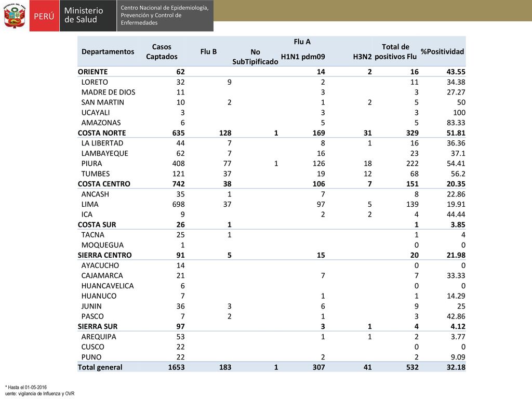Select the AYACUCHO row label
Image resolution: width=532 pixels, height=399 pixels.
tap(100, 265)
